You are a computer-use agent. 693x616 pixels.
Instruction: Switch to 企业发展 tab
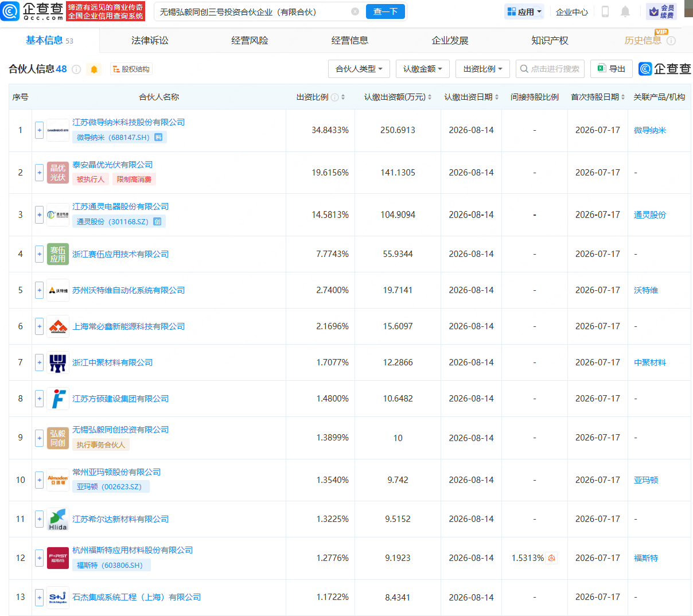click(450, 40)
